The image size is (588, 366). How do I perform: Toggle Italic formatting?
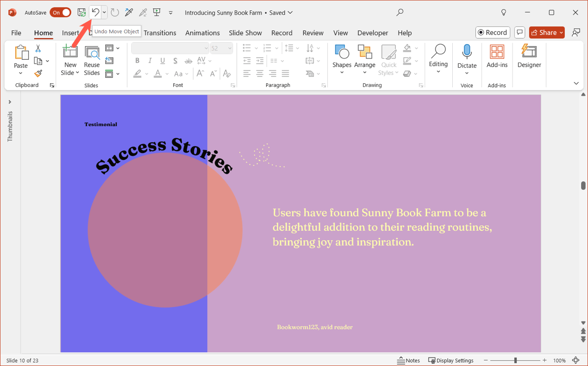pos(150,61)
